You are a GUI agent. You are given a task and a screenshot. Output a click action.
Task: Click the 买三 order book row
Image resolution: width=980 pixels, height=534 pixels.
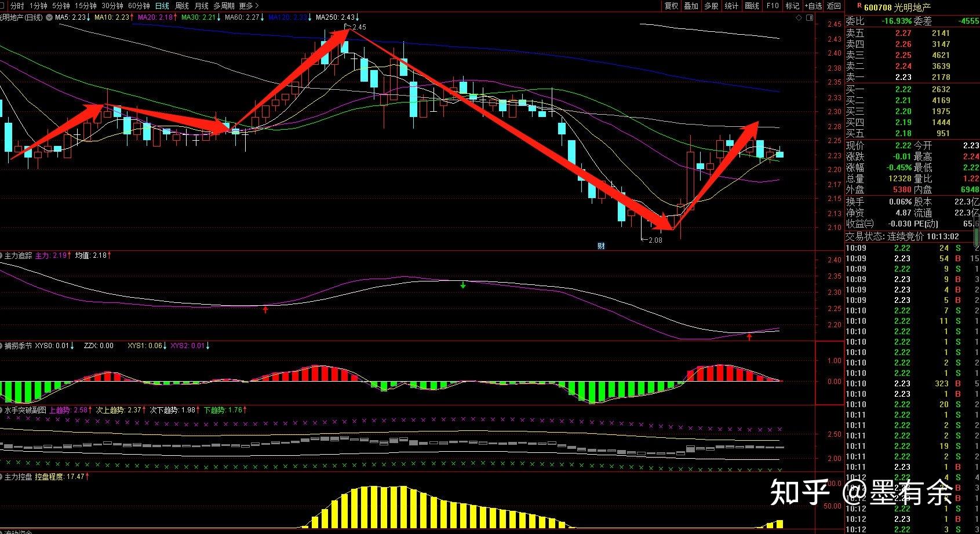(912, 111)
